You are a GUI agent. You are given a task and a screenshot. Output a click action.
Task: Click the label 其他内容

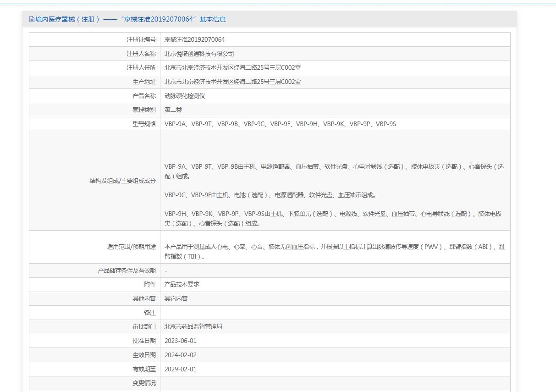[144, 298]
